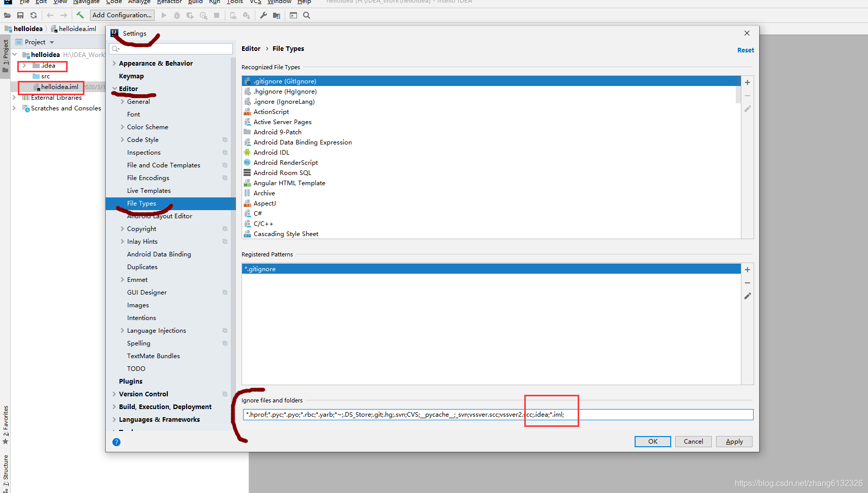Remove the selected registered pattern
The image size is (868, 493).
point(747,283)
